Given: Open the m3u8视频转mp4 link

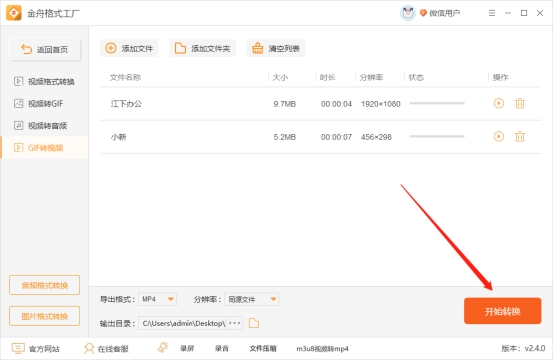Looking at the screenshot, I should 322,349.
